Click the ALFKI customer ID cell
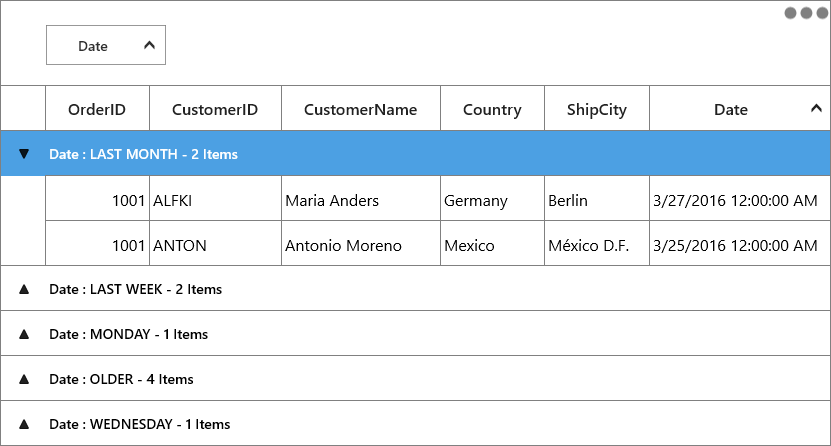The image size is (831, 446). (x=215, y=199)
